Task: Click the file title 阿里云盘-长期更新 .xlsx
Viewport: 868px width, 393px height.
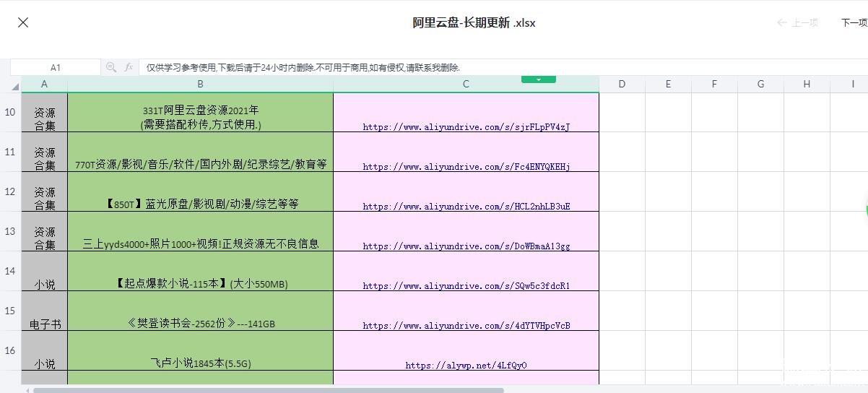Action: 474,22
